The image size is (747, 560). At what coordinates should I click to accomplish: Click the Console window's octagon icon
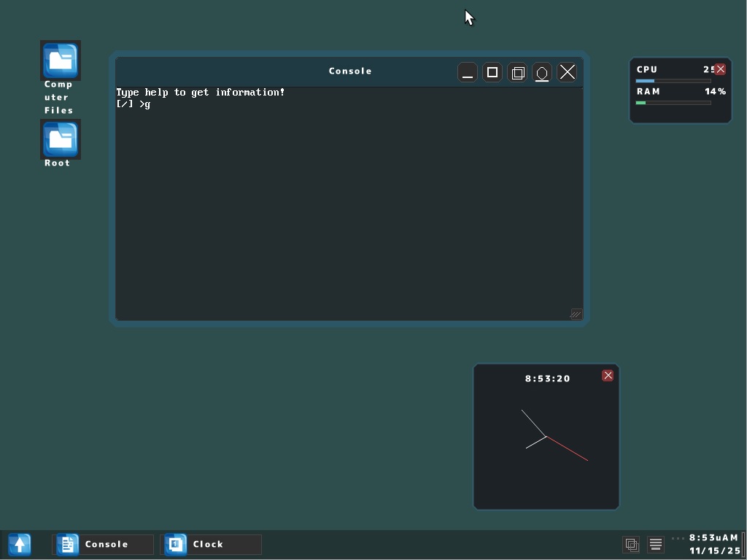542,73
